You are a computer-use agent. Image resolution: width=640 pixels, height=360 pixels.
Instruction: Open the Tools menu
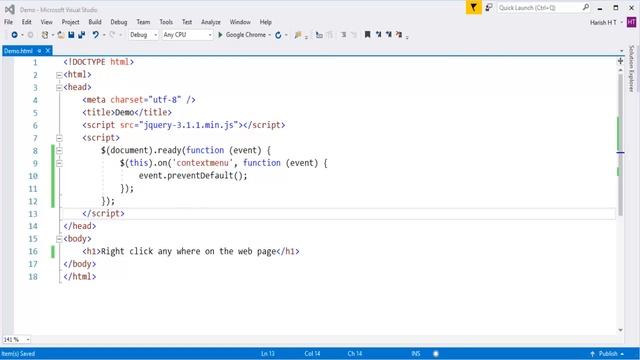(166, 22)
